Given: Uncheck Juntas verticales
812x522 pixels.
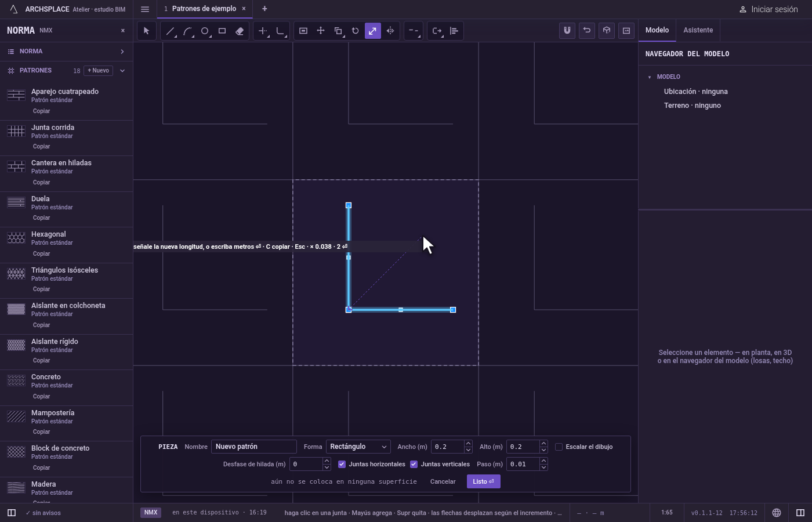Looking at the screenshot, I should click(x=414, y=464).
